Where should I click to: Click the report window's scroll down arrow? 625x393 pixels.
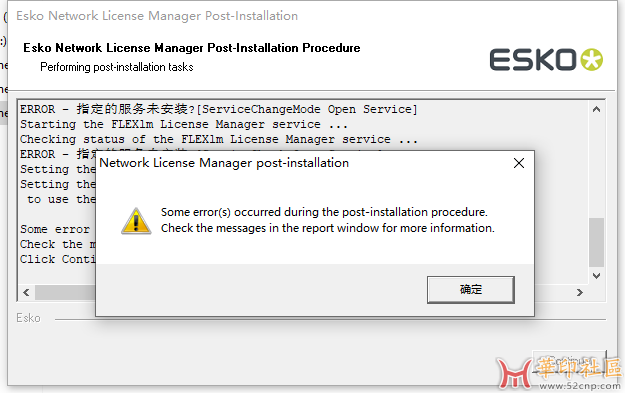pyautogui.click(x=596, y=276)
